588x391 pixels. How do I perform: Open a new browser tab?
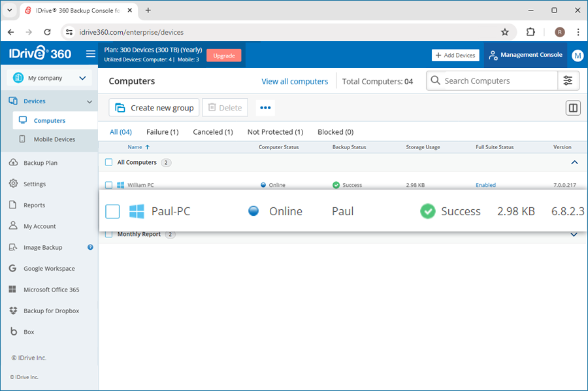(x=148, y=10)
